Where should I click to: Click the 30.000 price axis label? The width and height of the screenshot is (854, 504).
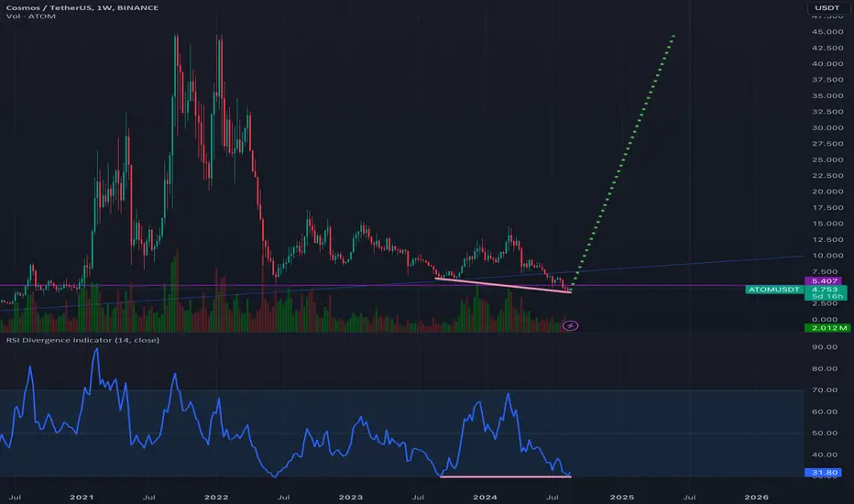click(827, 128)
